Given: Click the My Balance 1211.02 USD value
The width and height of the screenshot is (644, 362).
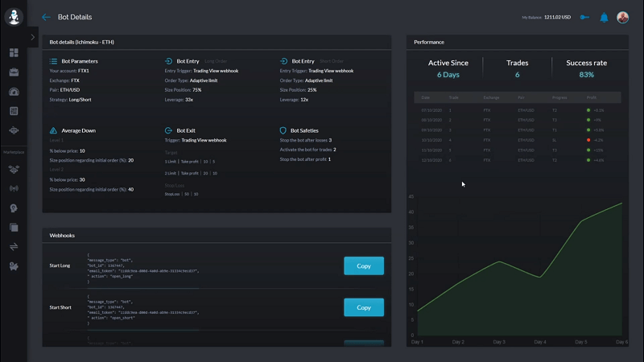Looking at the screenshot, I should (557, 17).
